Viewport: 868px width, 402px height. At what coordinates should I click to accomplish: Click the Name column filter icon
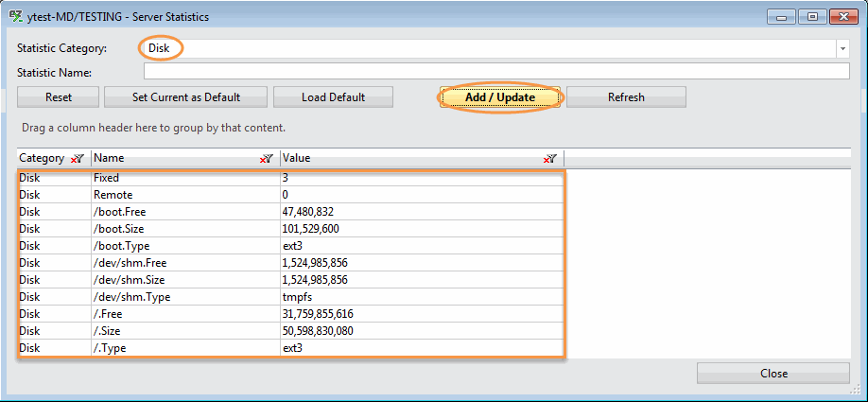267,159
